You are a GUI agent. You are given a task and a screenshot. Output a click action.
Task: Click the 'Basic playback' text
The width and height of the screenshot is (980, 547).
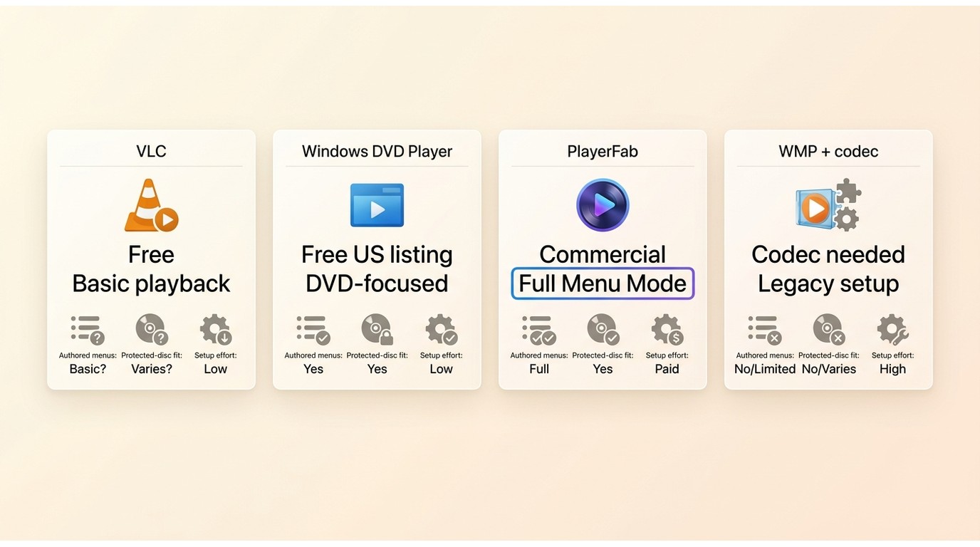[x=151, y=283]
